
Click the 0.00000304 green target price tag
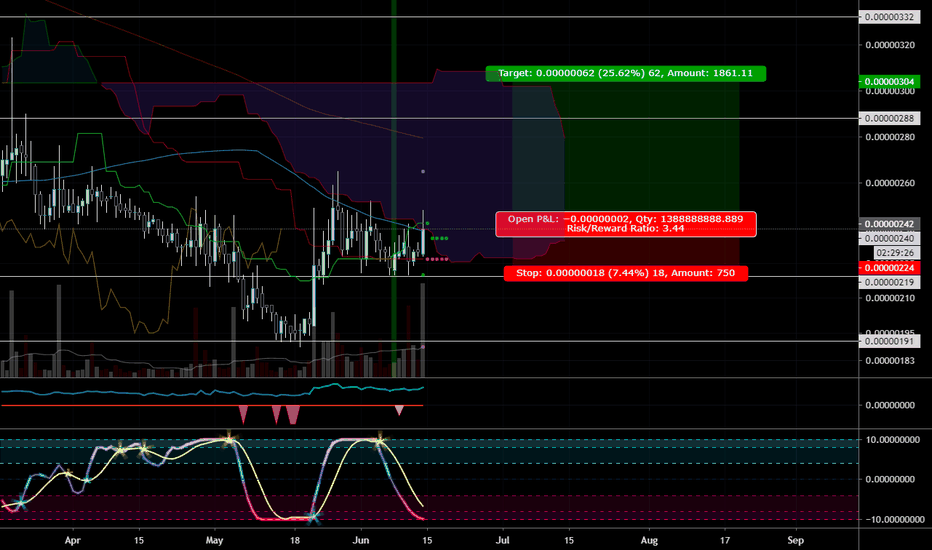pos(889,81)
